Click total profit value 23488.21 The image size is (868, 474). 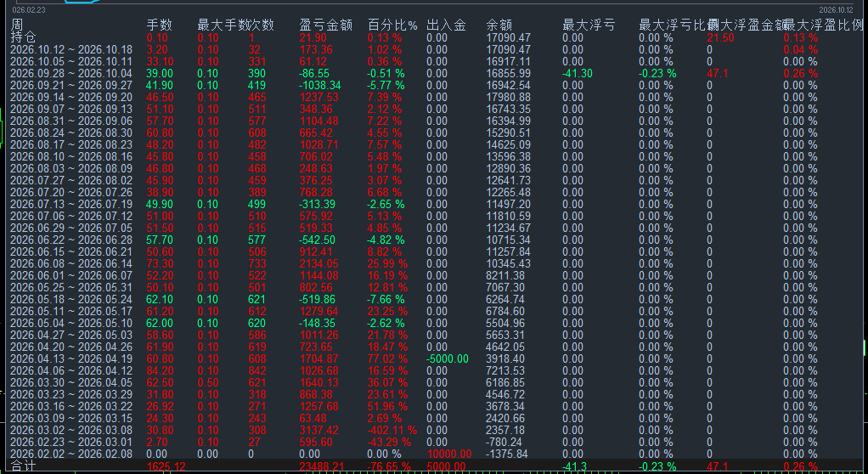coord(321,467)
